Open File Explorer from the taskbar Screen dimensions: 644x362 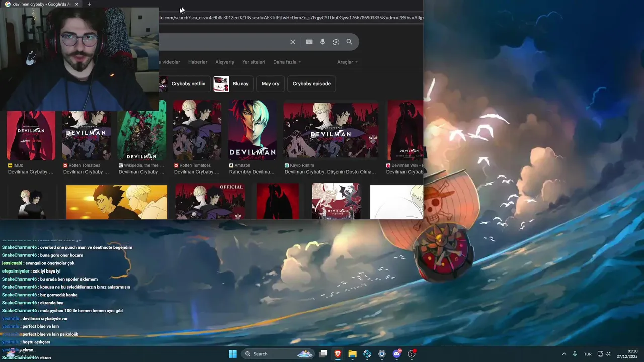tap(352, 354)
